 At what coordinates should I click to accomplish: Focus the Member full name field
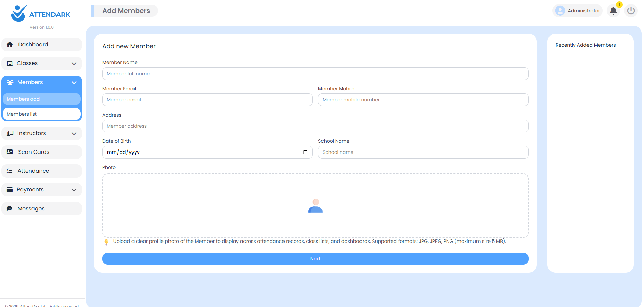click(x=315, y=74)
